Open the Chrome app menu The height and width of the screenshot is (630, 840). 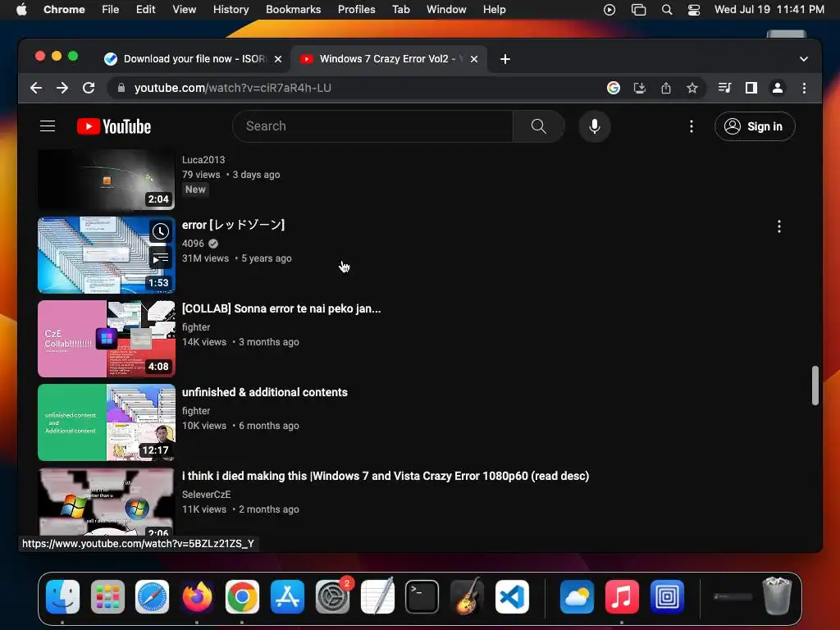[x=64, y=10]
